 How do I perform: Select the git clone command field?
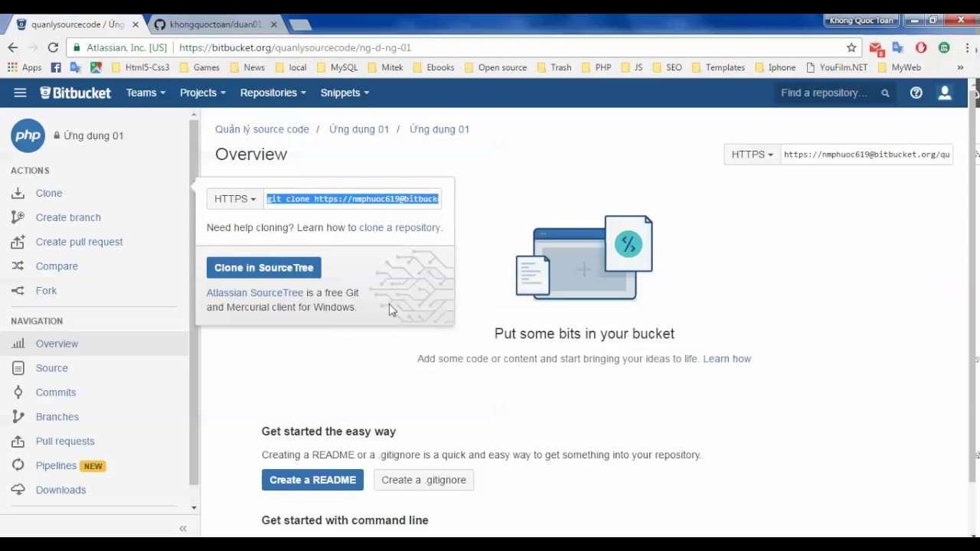[352, 199]
